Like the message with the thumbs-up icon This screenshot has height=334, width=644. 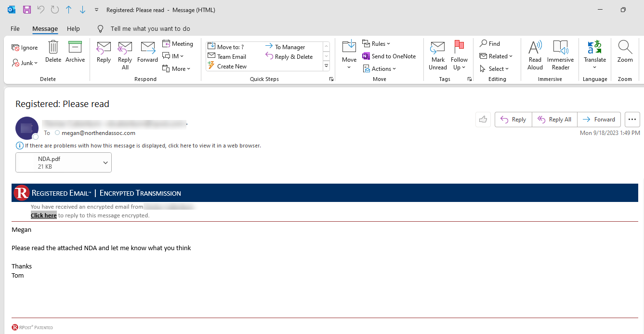[483, 120]
